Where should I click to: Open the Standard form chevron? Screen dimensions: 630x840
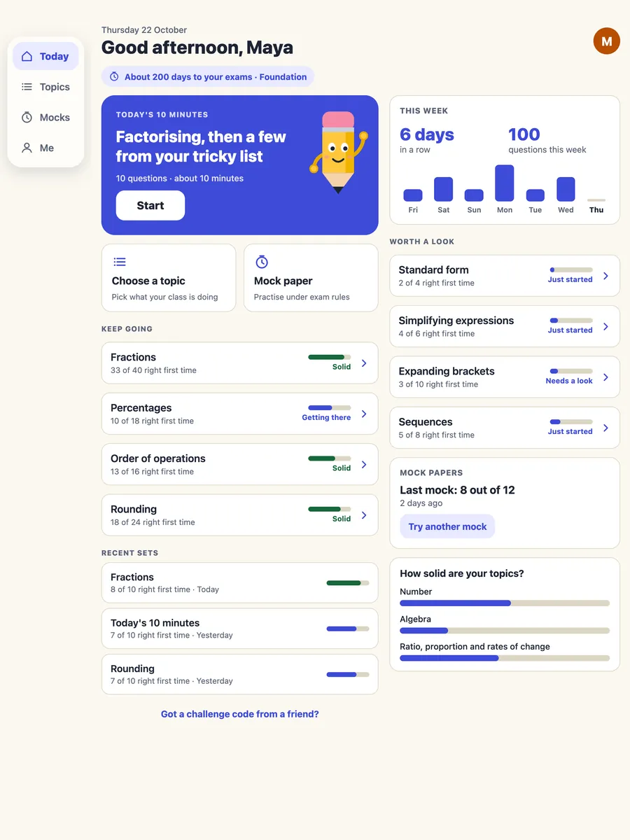606,276
